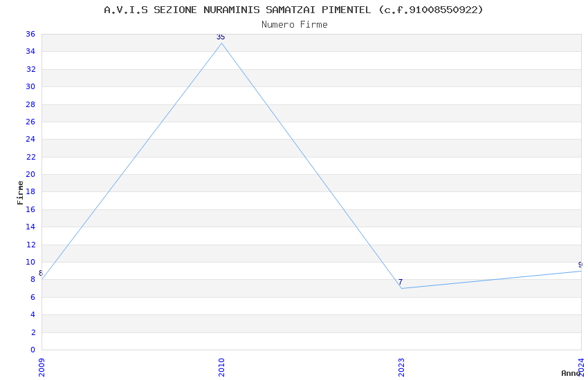Image resolution: width=588 pixels, height=380 pixels.
Task: Click the y-axis tick value 16
Action: (x=30, y=209)
